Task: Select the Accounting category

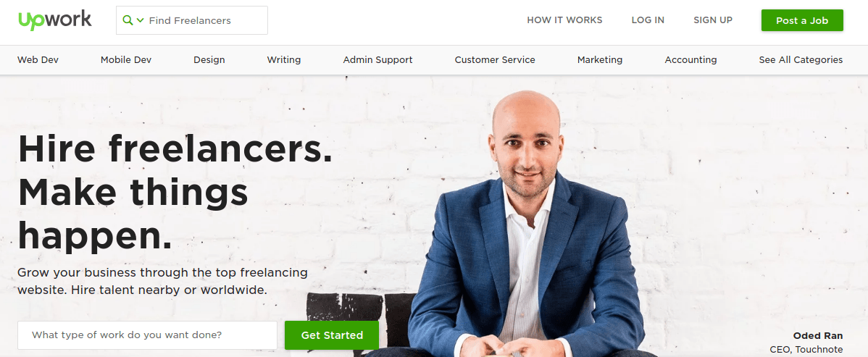Action: (691, 60)
